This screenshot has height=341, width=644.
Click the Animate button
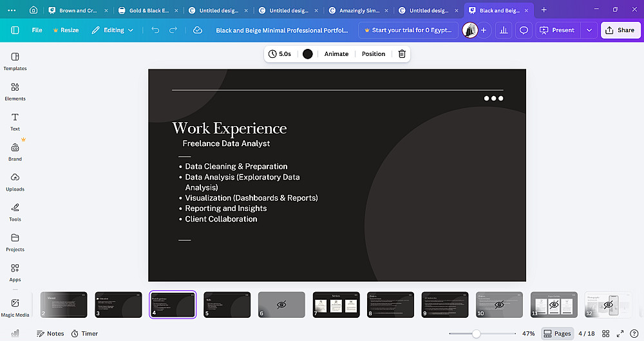(x=336, y=54)
